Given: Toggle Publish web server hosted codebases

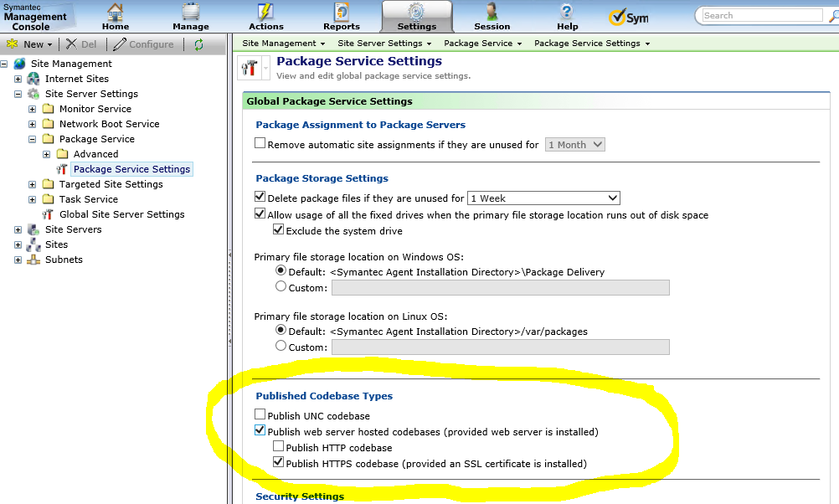Looking at the screenshot, I should click(x=260, y=430).
